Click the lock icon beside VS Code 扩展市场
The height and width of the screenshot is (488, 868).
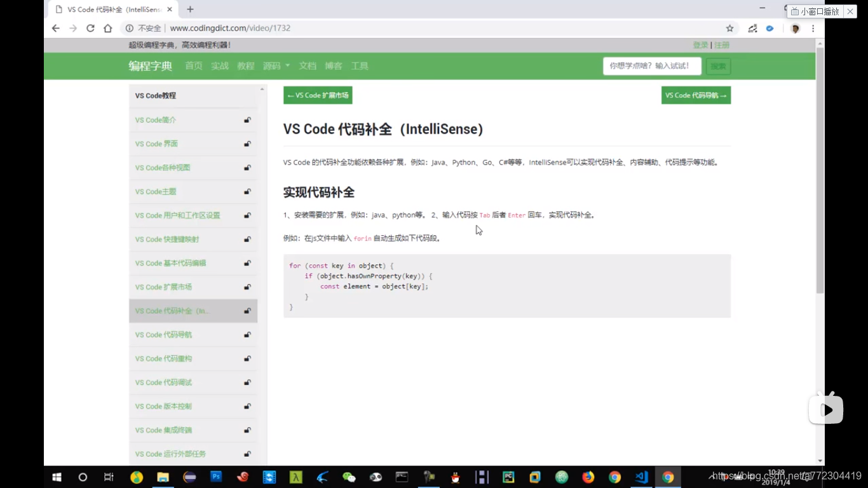(247, 287)
